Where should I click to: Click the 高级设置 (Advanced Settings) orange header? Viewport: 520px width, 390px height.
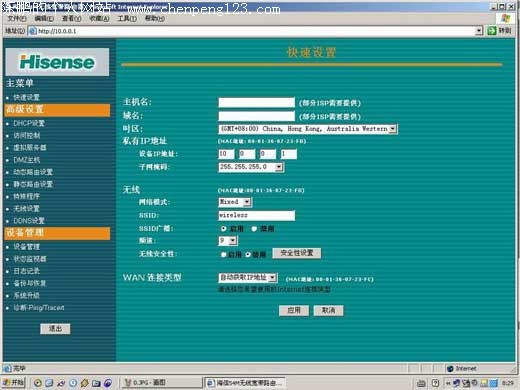[57, 110]
